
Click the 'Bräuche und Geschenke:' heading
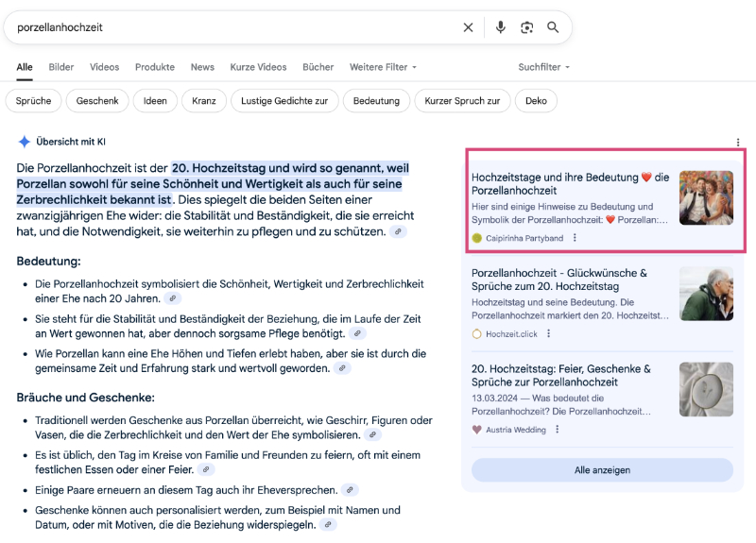[85, 398]
